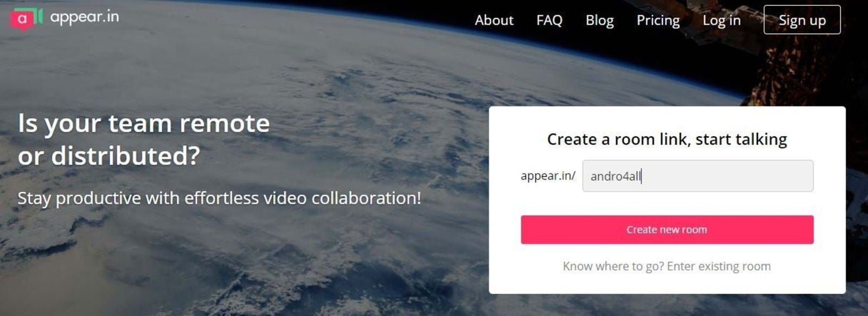Open the About page
This screenshot has height=316, width=868.
click(x=494, y=20)
